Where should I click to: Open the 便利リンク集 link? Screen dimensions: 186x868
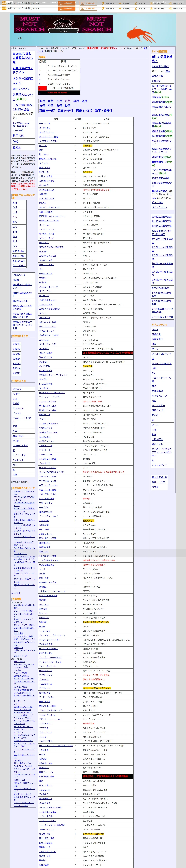point(159,482)
